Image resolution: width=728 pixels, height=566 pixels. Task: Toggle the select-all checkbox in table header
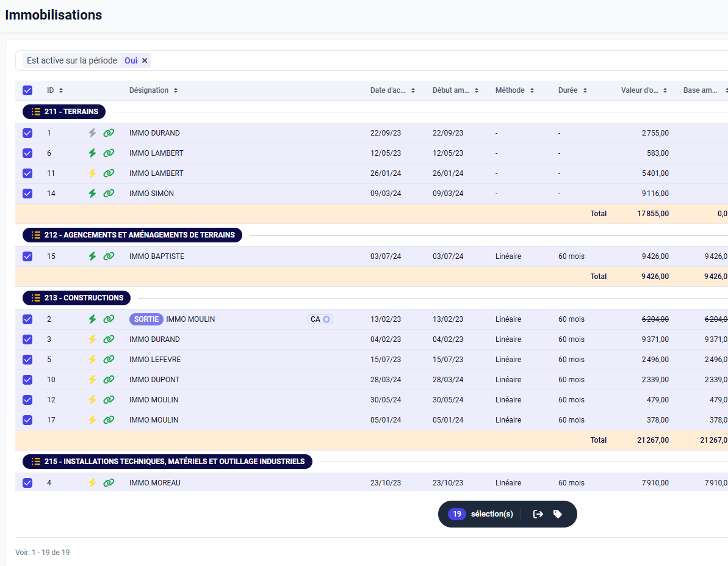click(x=27, y=90)
